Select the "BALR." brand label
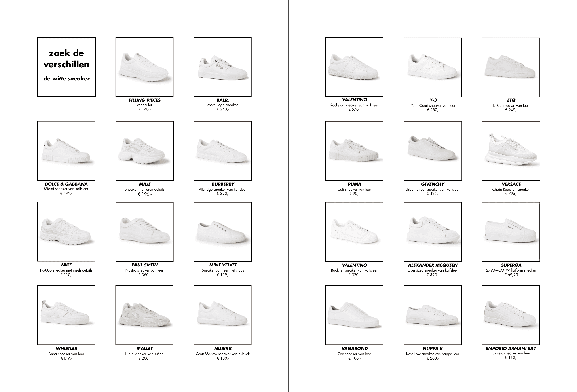Image resolution: width=577 pixels, height=392 pixels. (223, 100)
